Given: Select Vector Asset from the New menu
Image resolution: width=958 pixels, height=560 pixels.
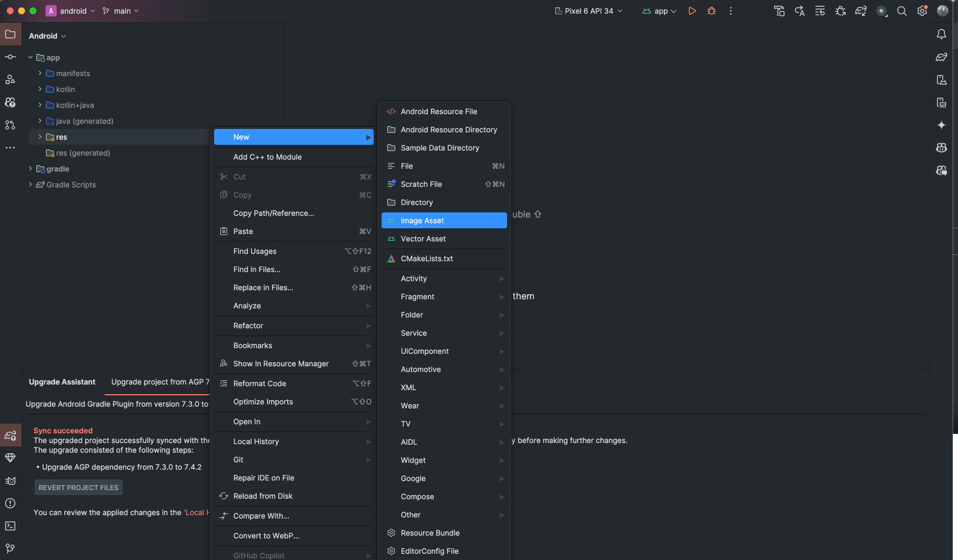Looking at the screenshot, I should (x=422, y=239).
